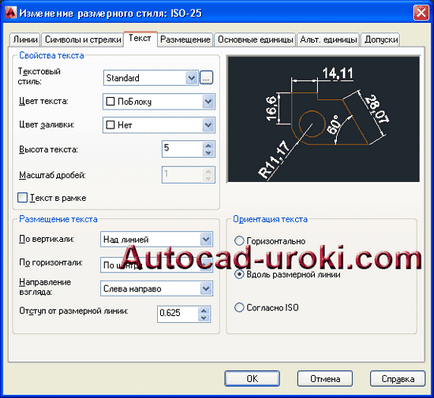The height and width of the screenshot is (398, 434).
Task: Close the dimension style dialog
Action: point(421,13)
